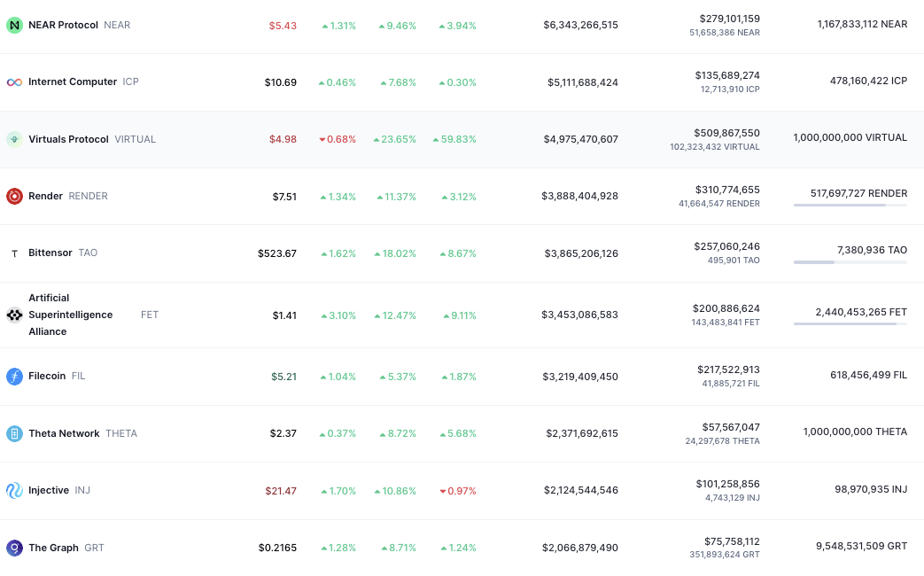This screenshot has height=576, width=924.
Task: Click Theta market cap $2,371,692,615
Action: pyautogui.click(x=582, y=433)
